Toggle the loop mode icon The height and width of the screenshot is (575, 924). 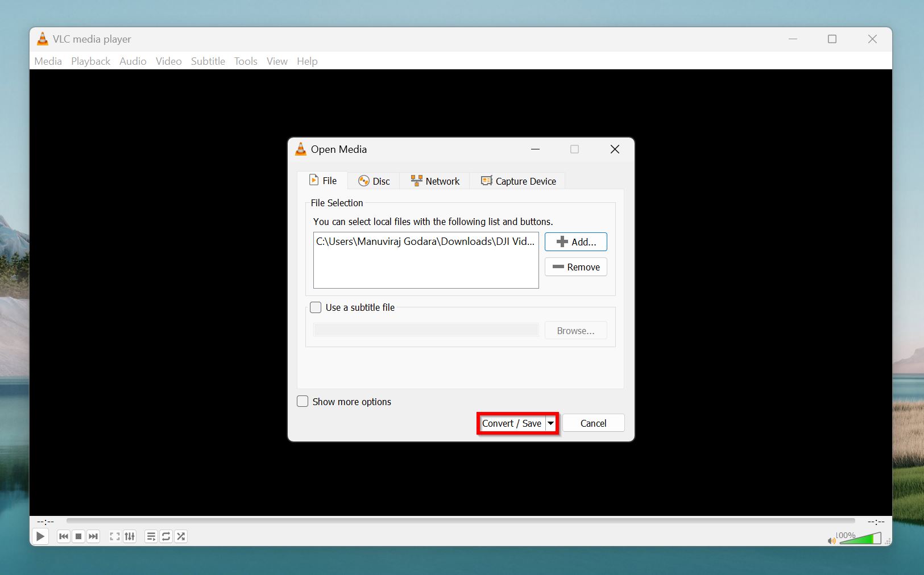[166, 536]
